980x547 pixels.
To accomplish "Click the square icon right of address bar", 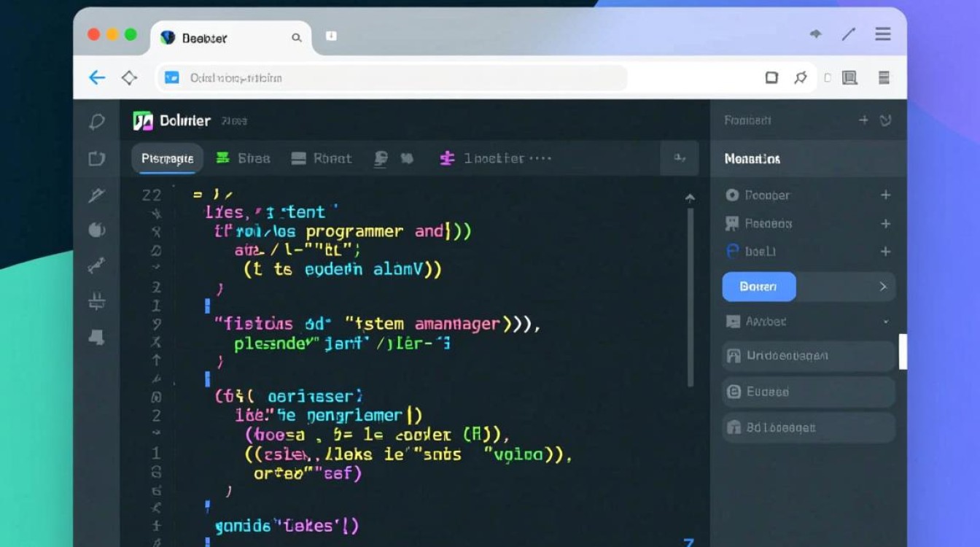I will click(x=771, y=77).
